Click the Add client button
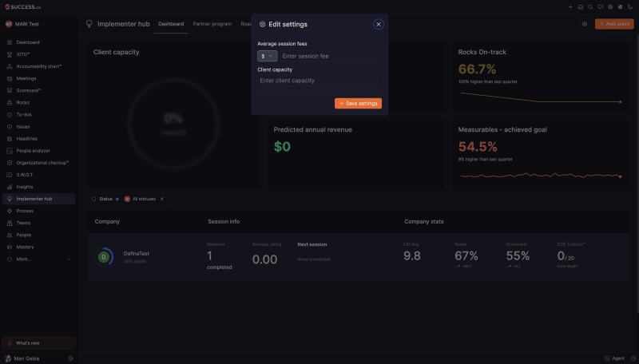Image resolution: width=639 pixels, height=364 pixels. (614, 24)
